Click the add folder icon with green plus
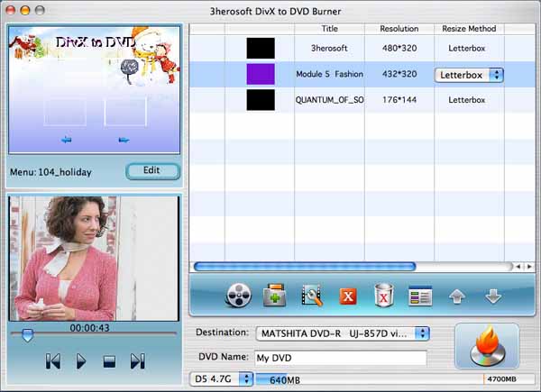The width and height of the screenshot is (541, 392). pos(274,296)
